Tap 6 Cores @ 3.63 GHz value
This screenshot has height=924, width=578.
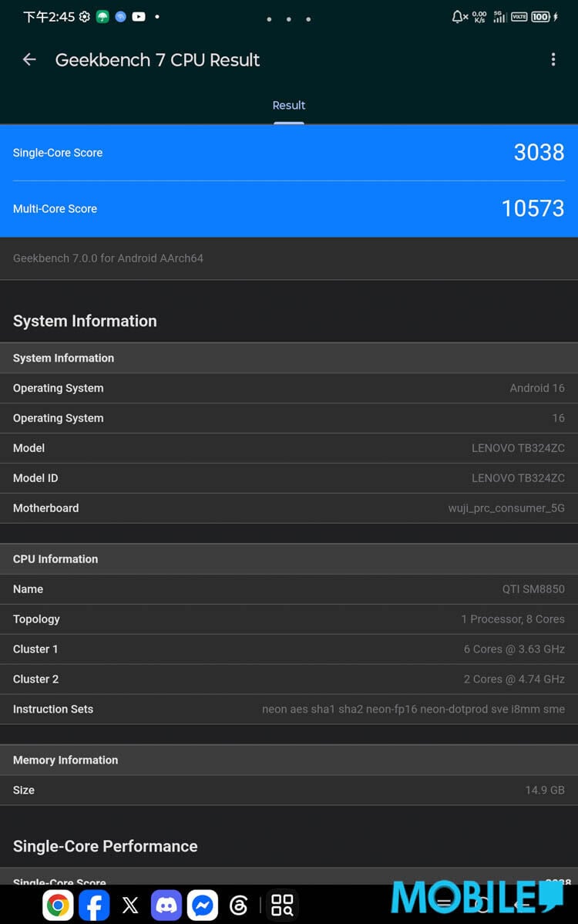tap(514, 649)
